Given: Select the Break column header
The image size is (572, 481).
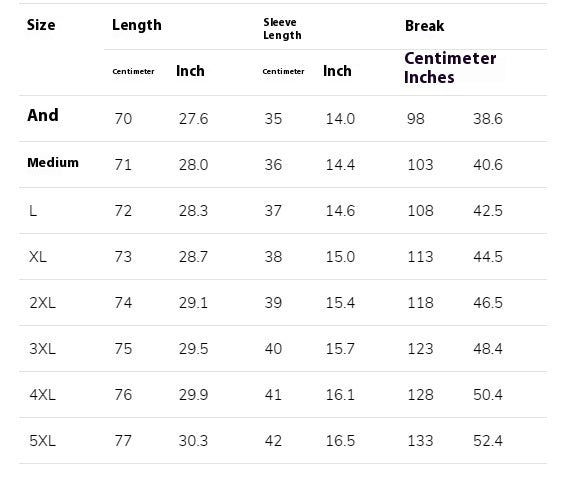Looking at the screenshot, I should (424, 26).
